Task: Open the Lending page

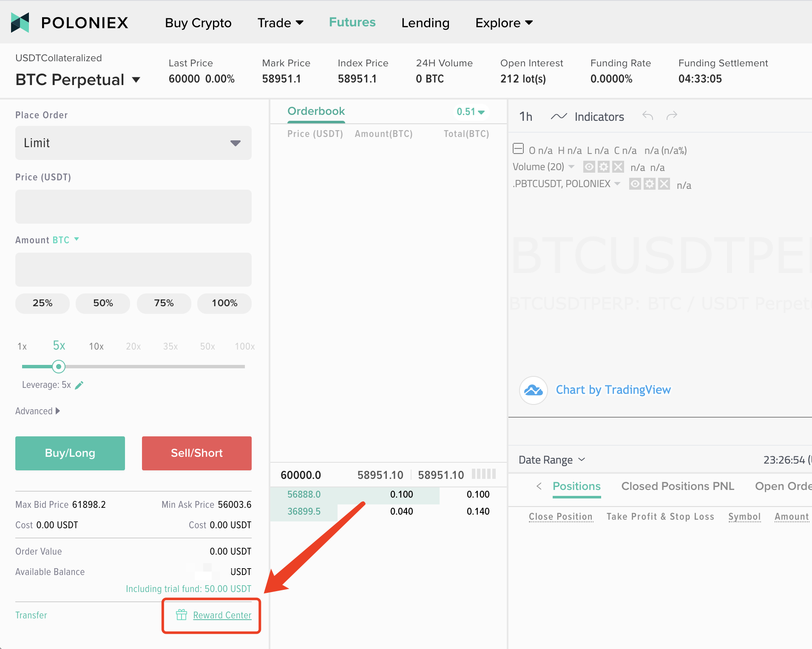Action: coord(425,23)
